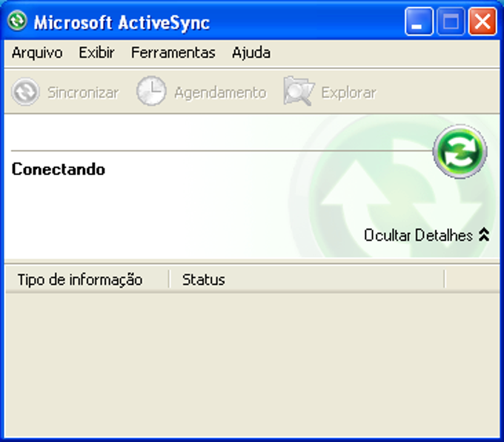Maximize the ActiveSync window
Viewport: 504px width, 442px height.
pos(451,22)
